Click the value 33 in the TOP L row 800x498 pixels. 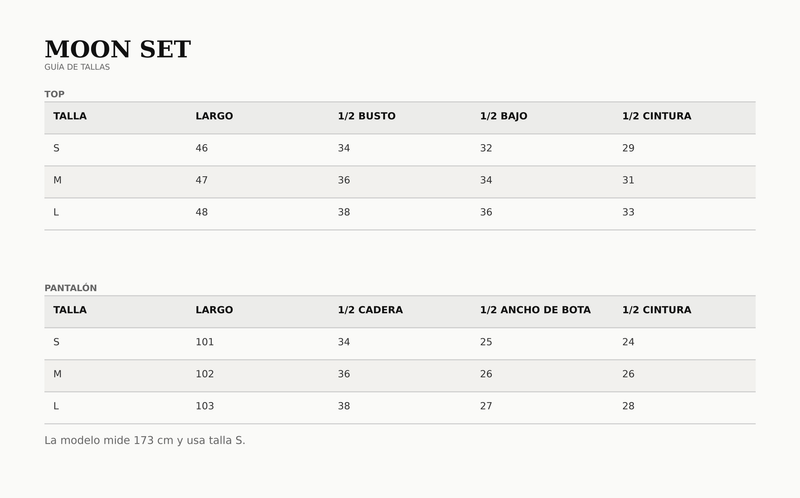point(628,212)
